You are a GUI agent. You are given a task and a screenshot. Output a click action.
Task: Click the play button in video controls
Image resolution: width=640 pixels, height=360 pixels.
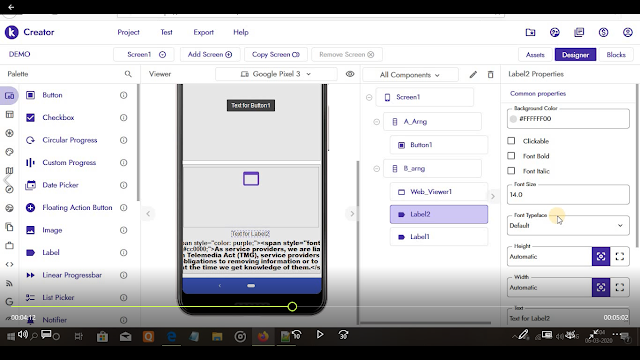[320, 335]
